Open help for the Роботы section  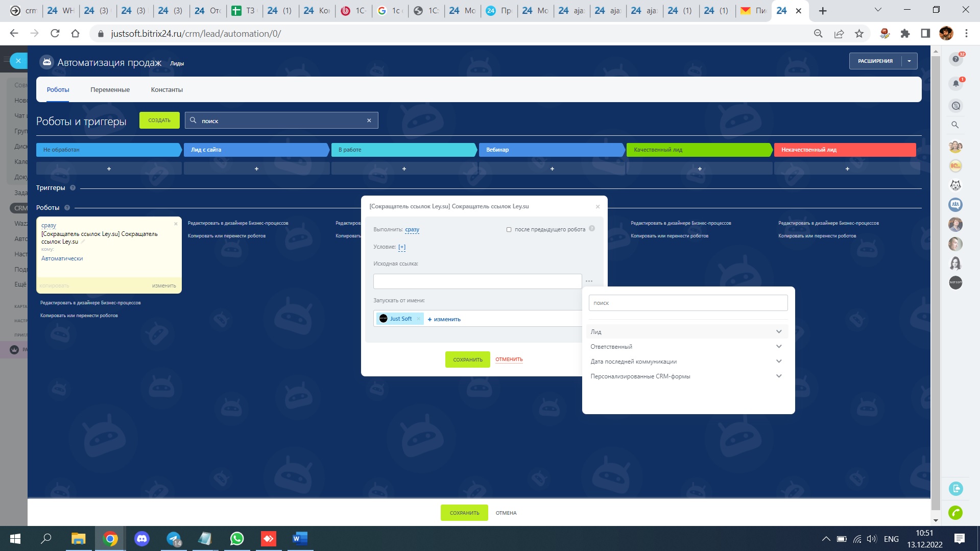pyautogui.click(x=67, y=208)
